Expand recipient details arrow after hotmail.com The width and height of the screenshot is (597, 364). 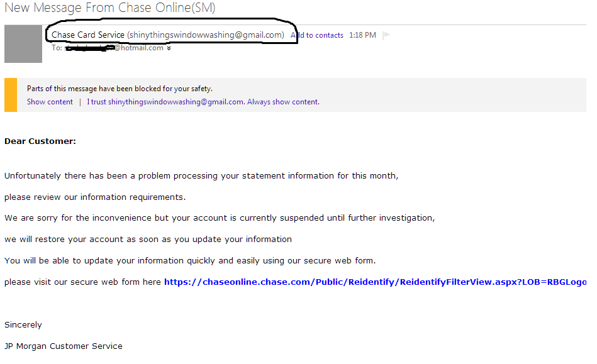point(169,48)
